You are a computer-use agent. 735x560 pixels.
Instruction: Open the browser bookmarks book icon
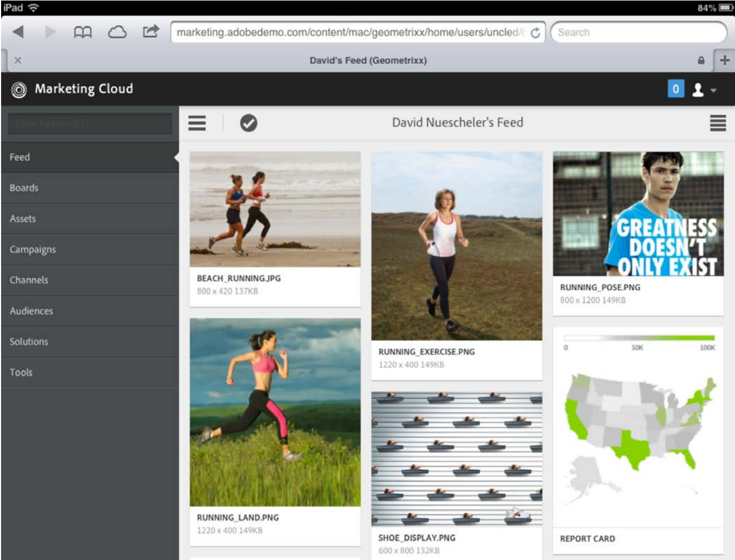(x=83, y=33)
